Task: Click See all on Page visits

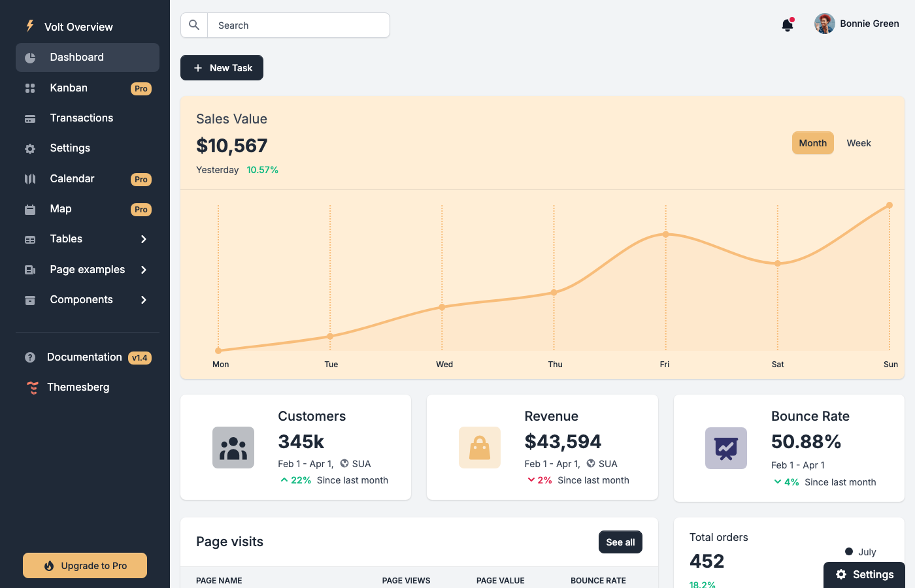Action: pos(620,542)
